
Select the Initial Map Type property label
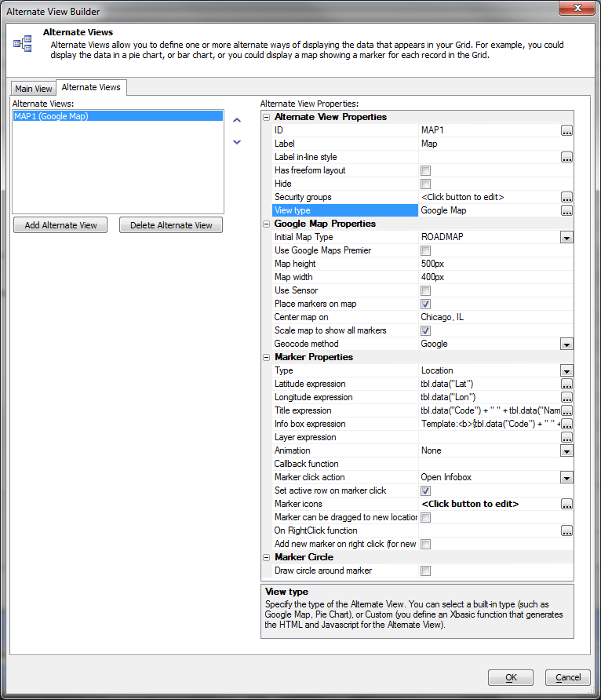pyautogui.click(x=304, y=237)
